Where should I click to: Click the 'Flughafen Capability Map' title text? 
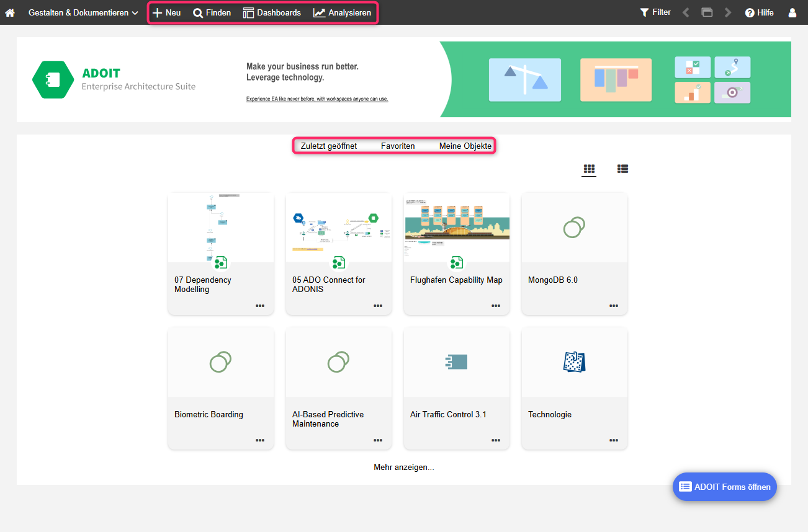pos(456,280)
